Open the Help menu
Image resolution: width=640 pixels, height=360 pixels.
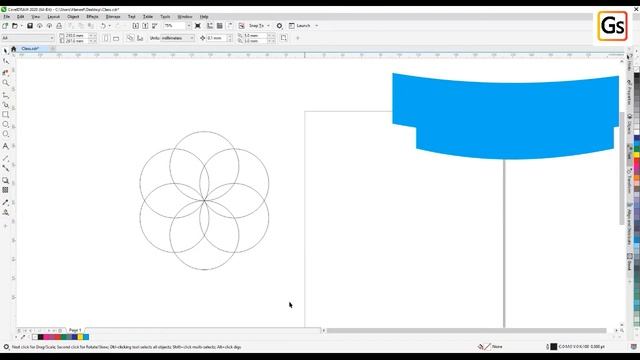(204, 17)
